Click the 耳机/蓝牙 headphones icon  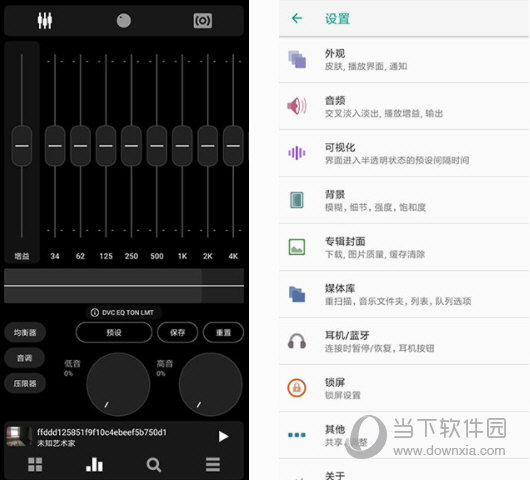[297, 341]
